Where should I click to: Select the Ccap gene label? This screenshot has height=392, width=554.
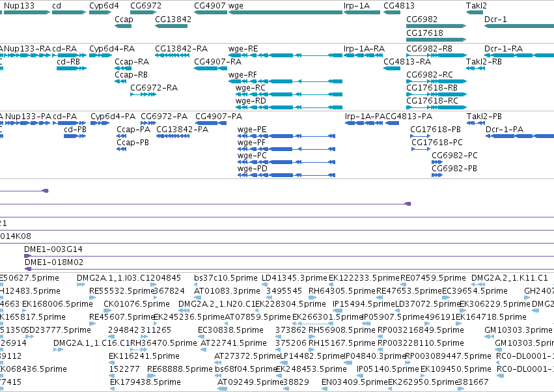click(x=124, y=19)
